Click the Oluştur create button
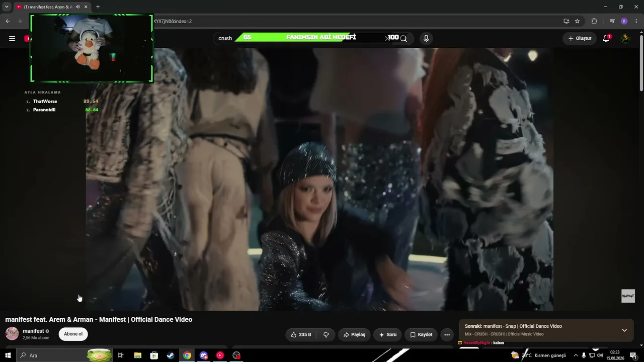This screenshot has height=362, width=644. pyautogui.click(x=580, y=38)
